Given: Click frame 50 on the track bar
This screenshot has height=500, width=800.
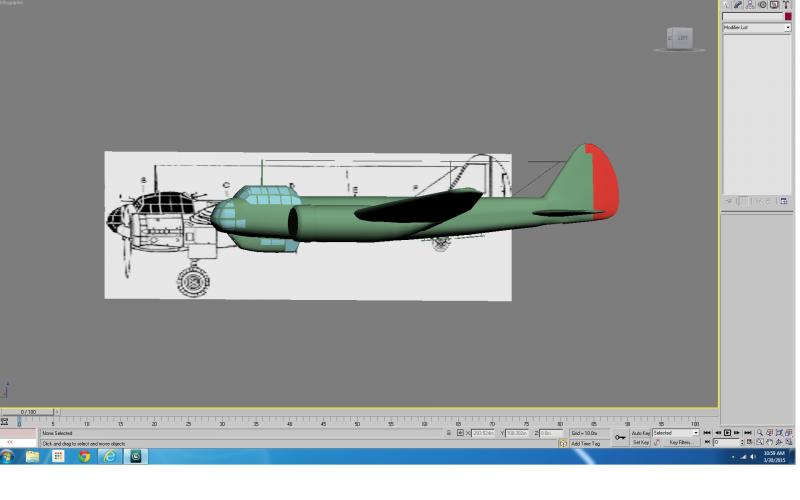Looking at the screenshot, I should [357, 422].
